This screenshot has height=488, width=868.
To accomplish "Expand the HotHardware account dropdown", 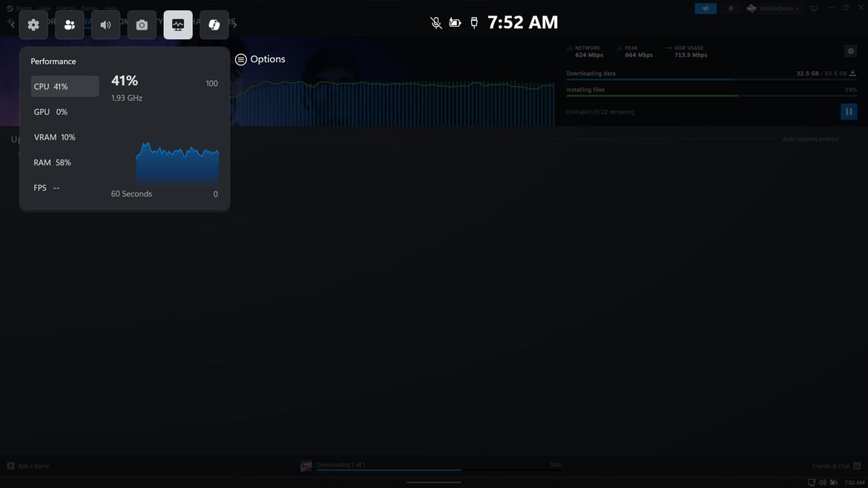I will point(774,9).
